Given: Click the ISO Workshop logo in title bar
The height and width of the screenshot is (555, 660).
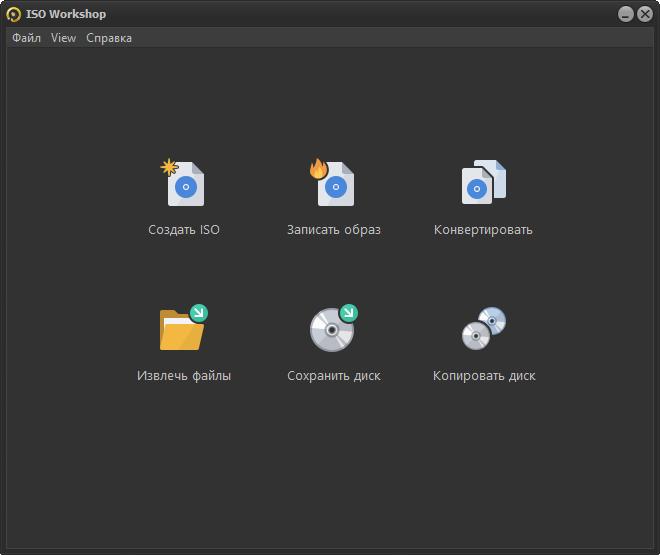Looking at the screenshot, I should [x=14, y=14].
